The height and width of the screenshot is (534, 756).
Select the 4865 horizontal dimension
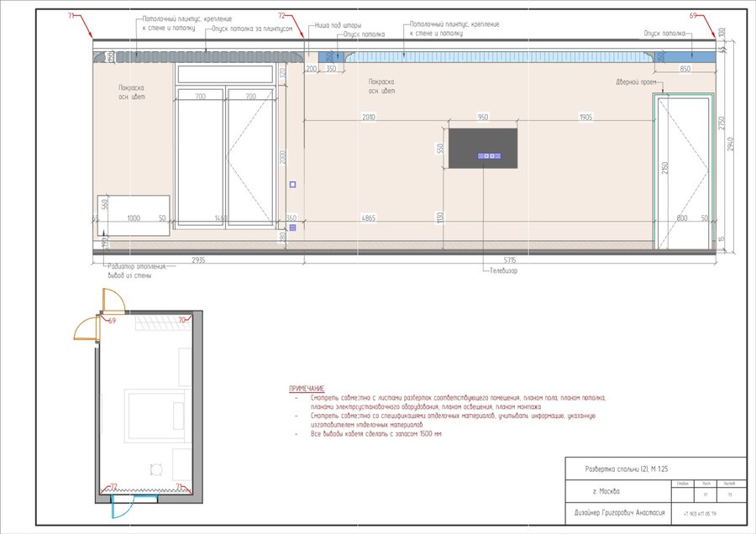pos(369,218)
